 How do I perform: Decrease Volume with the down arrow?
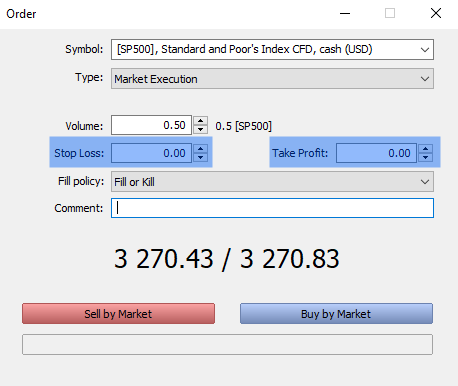point(200,129)
